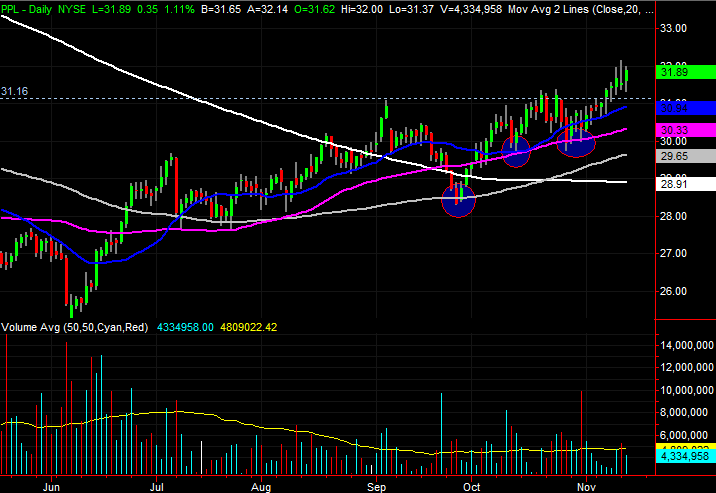Click the white 28.91 moving average tag
The height and width of the screenshot is (493, 716).
point(685,184)
